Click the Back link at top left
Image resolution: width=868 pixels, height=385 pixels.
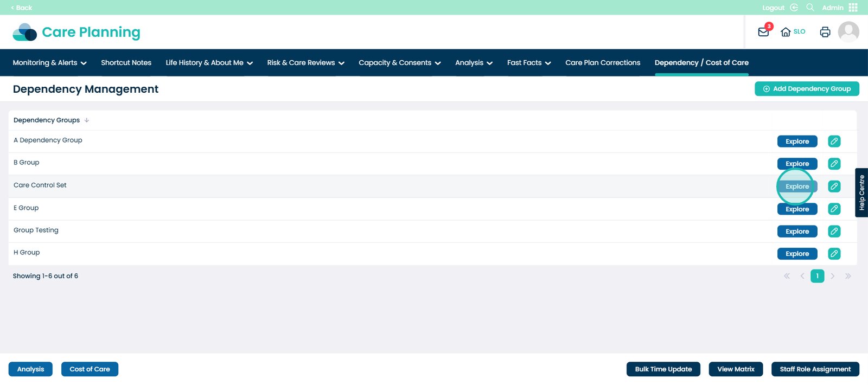point(22,8)
